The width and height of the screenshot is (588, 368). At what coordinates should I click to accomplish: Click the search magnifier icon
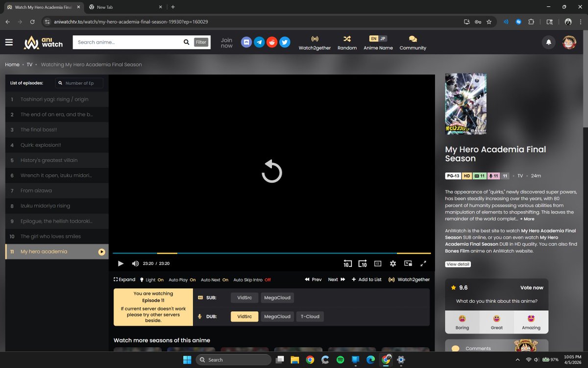click(186, 42)
